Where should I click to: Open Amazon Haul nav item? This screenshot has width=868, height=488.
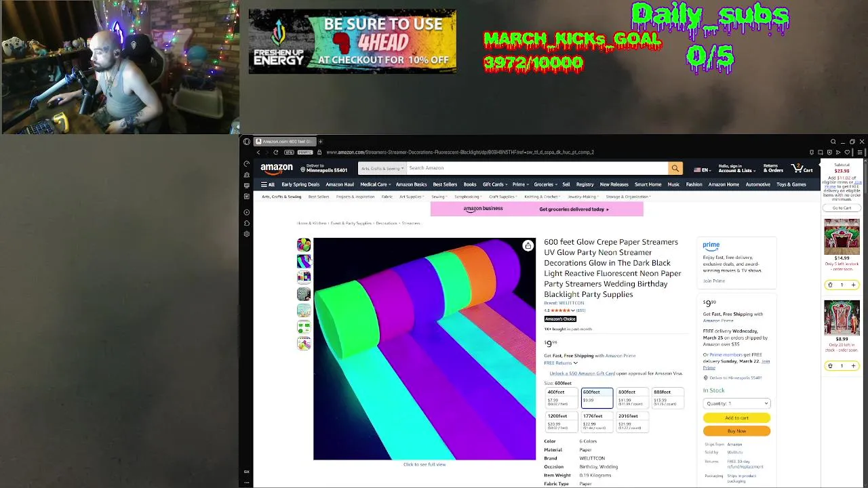point(340,184)
